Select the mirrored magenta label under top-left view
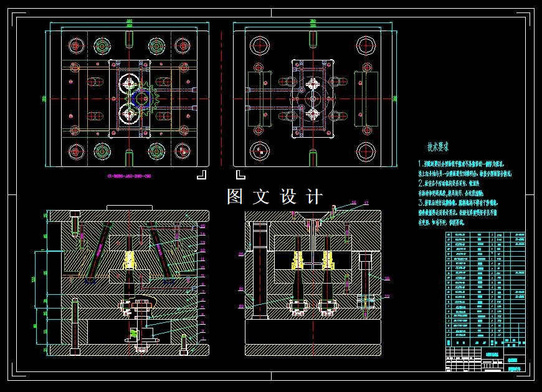 [x=130, y=176]
